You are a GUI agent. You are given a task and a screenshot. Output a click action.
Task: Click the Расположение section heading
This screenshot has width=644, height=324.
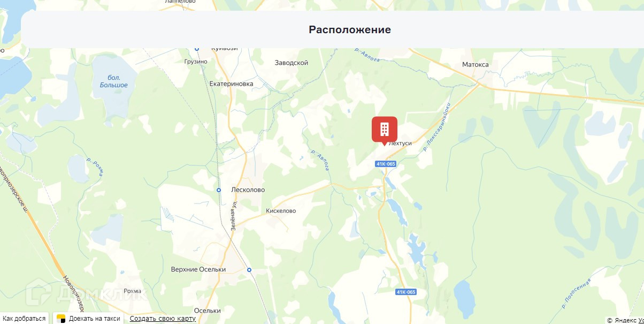350,29
